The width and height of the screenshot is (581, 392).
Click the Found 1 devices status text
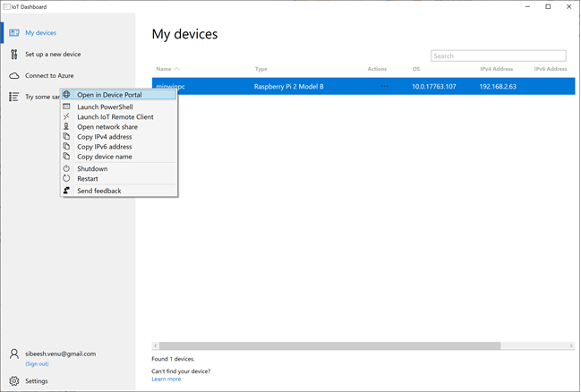coord(173,359)
